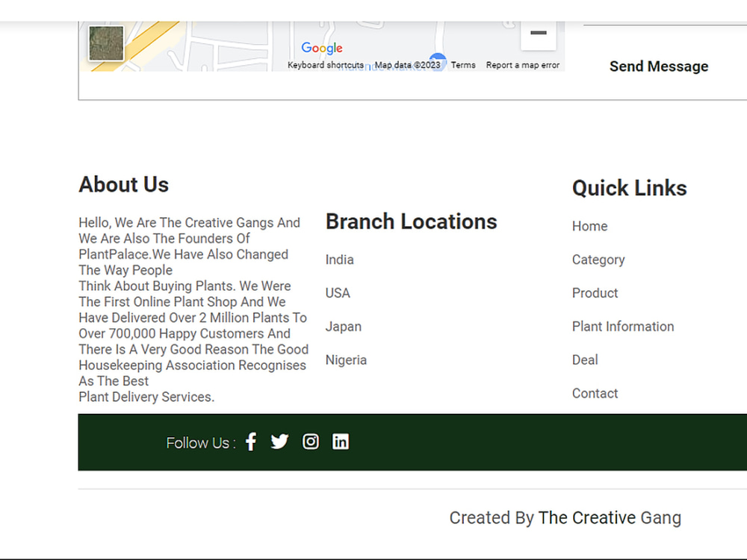747x560 pixels.
Task: Open Keyboard shortcuts on the map
Action: (326, 65)
